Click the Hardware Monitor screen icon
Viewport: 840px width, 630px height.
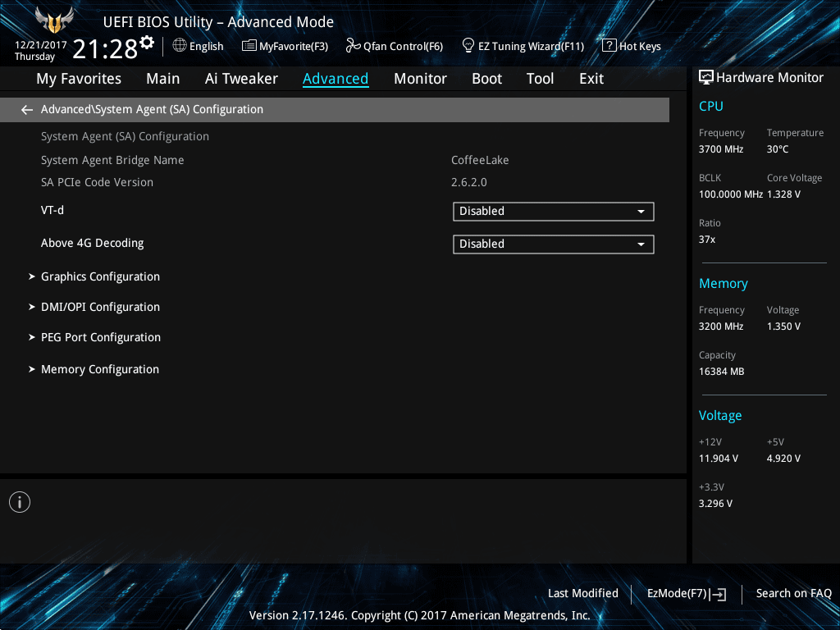[x=706, y=78]
